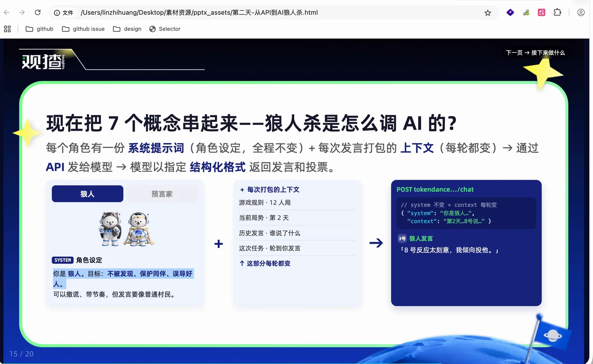
Task: Select the 狼人 role tab
Action: click(x=87, y=194)
